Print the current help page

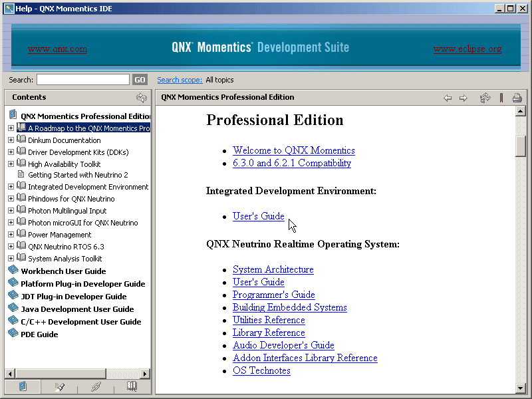(517, 97)
